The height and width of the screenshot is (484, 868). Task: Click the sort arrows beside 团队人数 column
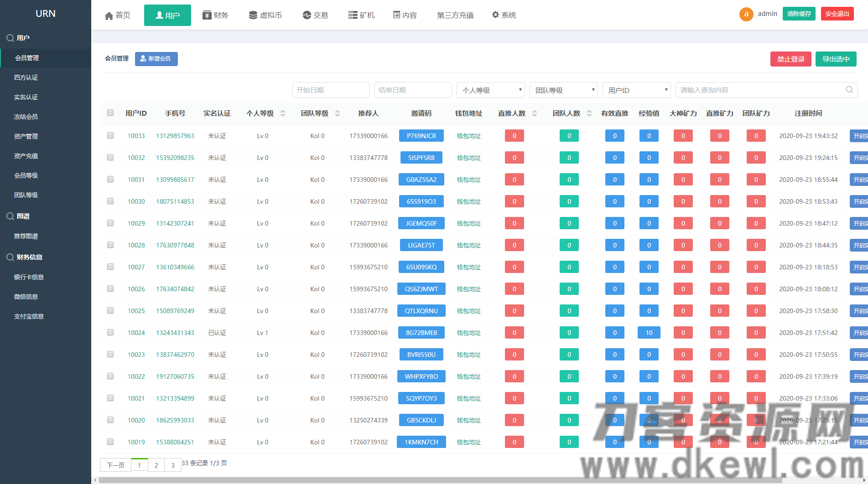coord(589,113)
